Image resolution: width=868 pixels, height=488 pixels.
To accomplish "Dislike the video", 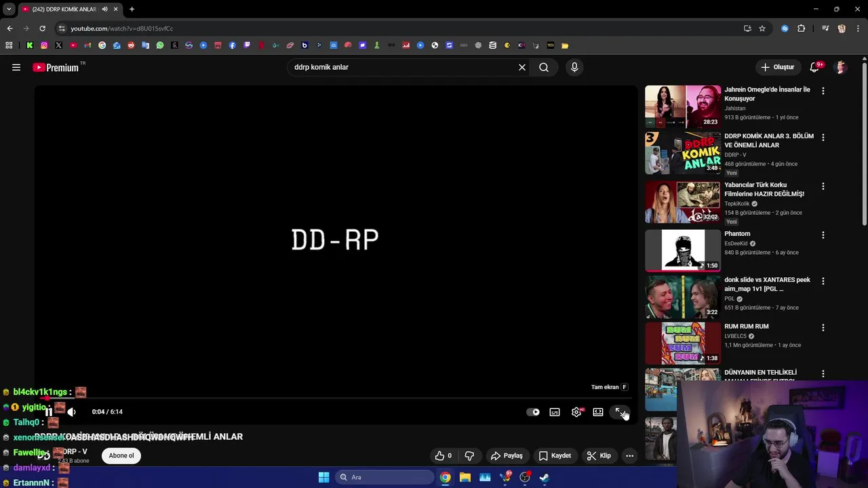I will 469,455.
